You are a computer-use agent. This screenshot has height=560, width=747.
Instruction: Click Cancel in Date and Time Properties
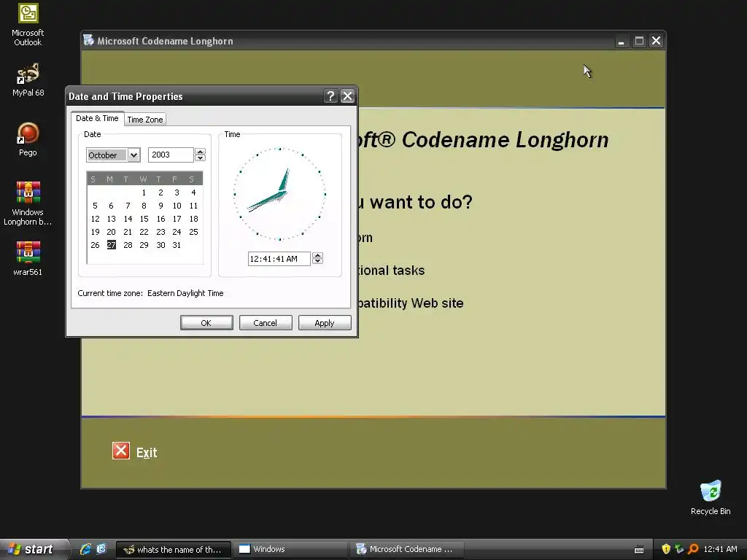[266, 323]
